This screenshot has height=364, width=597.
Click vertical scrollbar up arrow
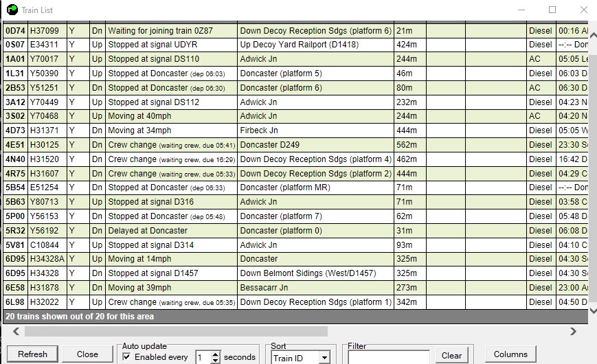pos(593,35)
